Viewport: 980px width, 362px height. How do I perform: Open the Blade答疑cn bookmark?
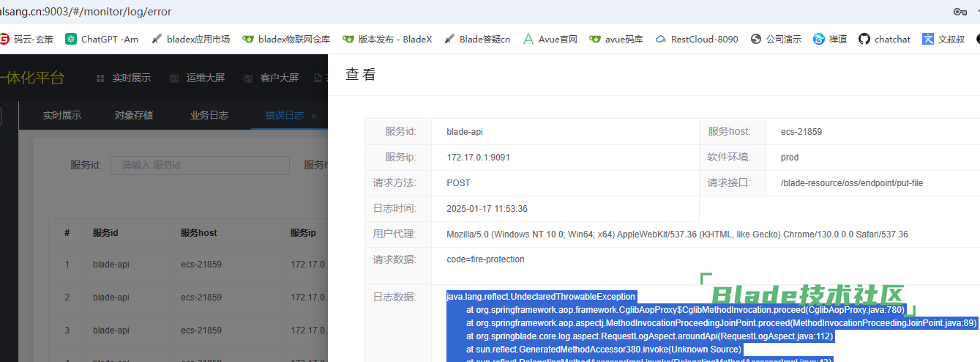476,39
